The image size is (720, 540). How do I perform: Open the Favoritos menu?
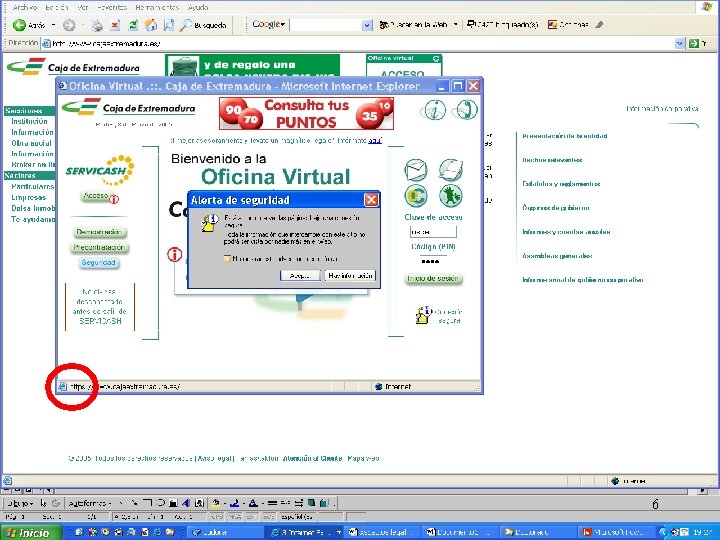(x=112, y=7)
